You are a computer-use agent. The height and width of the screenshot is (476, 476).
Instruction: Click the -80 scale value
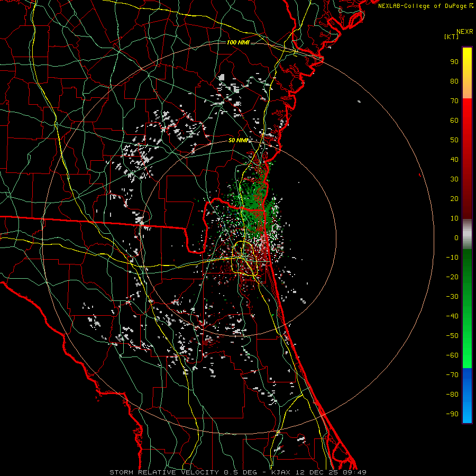click(452, 395)
